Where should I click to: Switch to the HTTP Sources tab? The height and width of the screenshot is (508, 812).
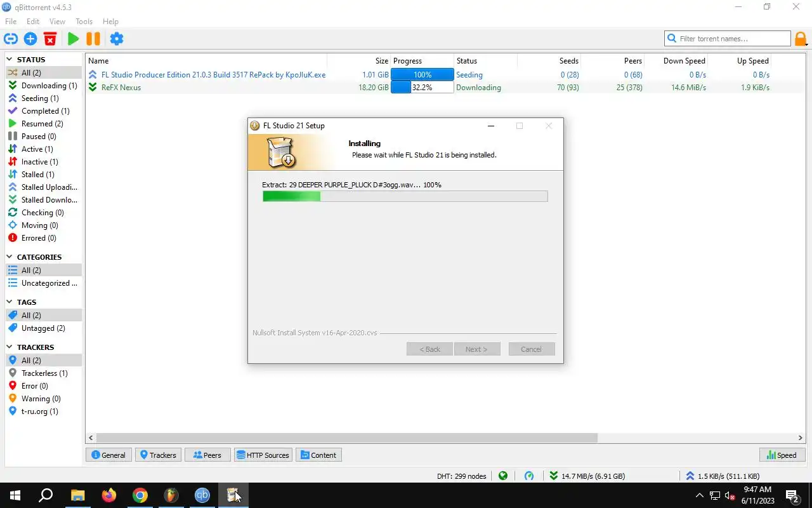263,455
